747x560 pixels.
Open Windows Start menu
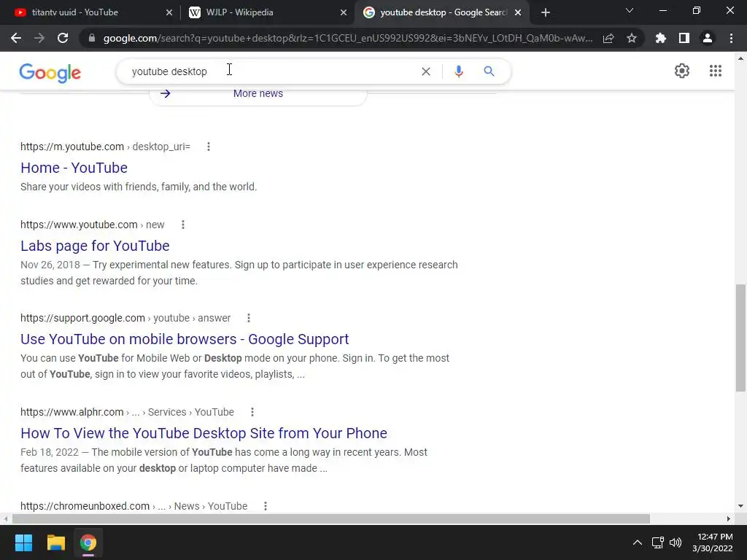[23, 542]
